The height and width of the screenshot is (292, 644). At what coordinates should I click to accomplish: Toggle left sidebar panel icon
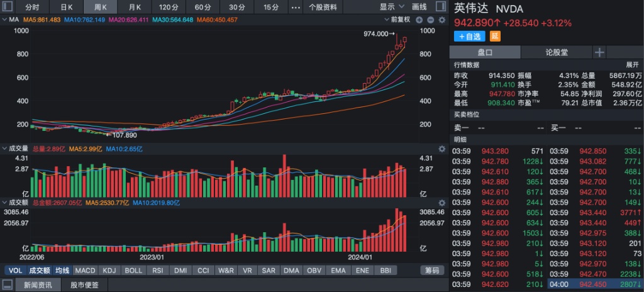click(x=8, y=7)
